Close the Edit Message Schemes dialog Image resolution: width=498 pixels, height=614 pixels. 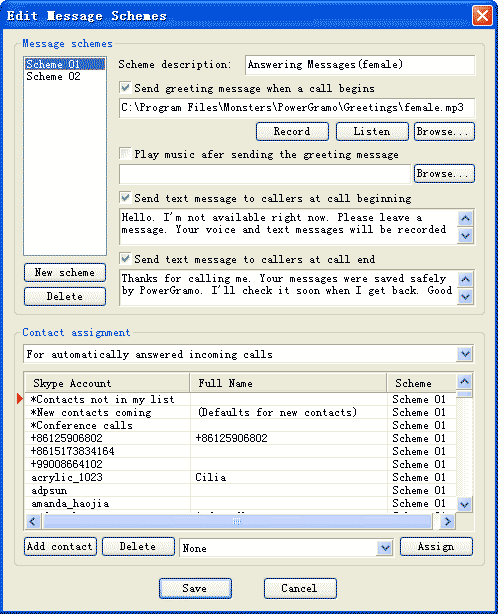coord(482,16)
